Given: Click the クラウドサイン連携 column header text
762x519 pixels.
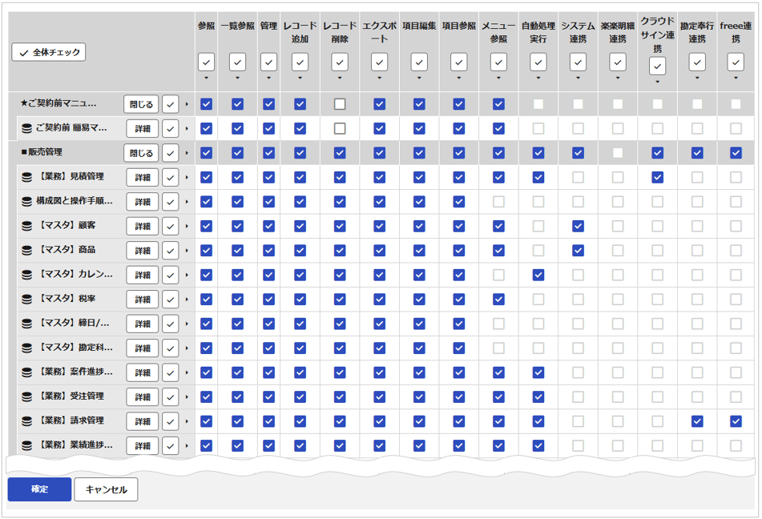Looking at the screenshot, I should (x=658, y=35).
